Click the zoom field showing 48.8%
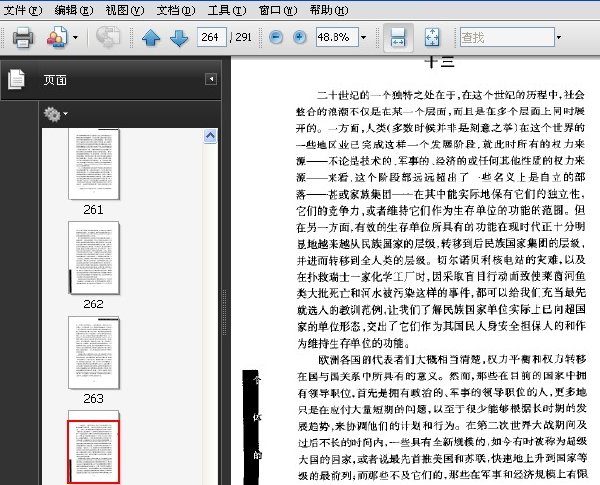Screen dimensions: 600x485 [x=337, y=37]
